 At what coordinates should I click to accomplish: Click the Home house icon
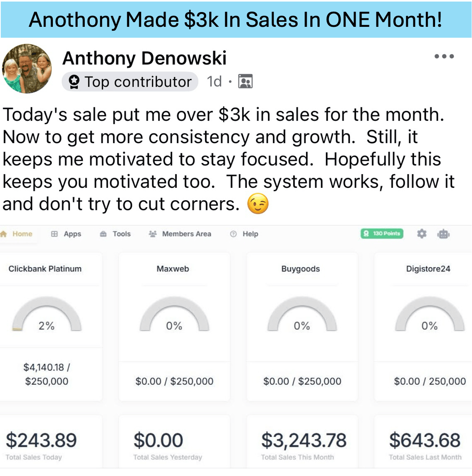[4, 234]
